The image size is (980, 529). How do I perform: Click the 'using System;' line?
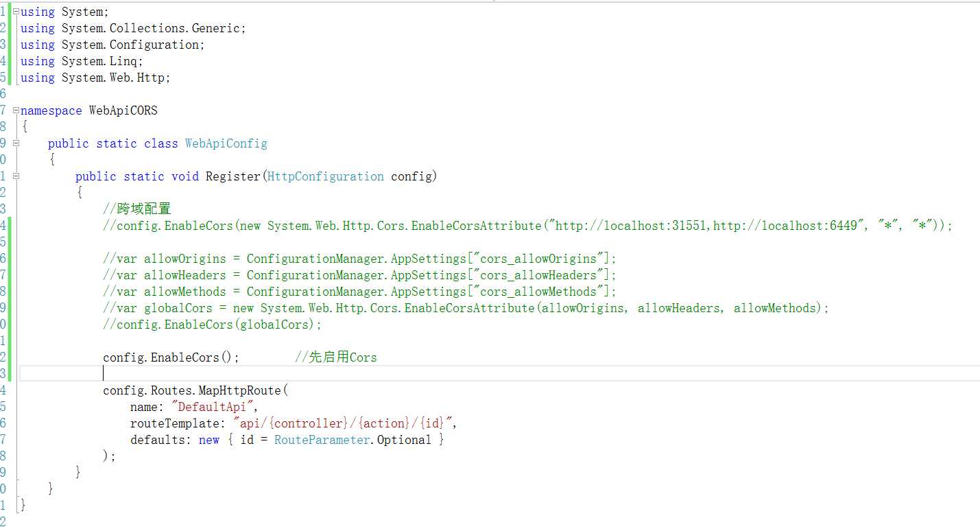(x=64, y=12)
